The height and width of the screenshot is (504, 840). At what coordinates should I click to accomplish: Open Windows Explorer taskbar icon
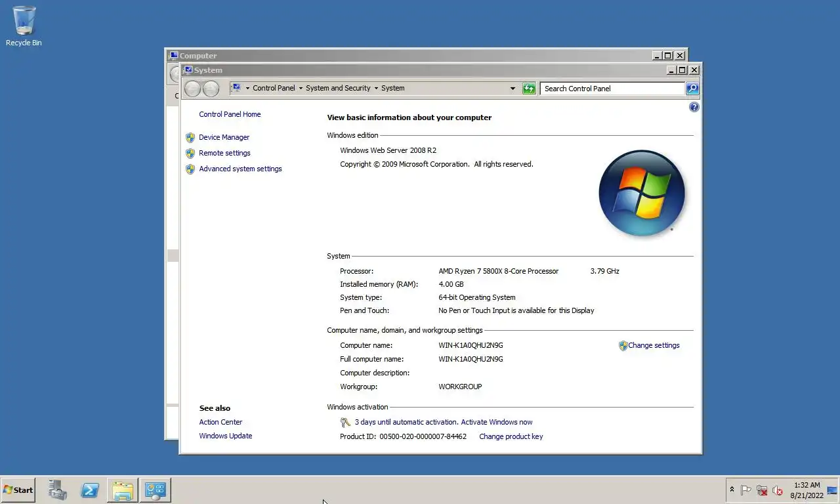[123, 490]
